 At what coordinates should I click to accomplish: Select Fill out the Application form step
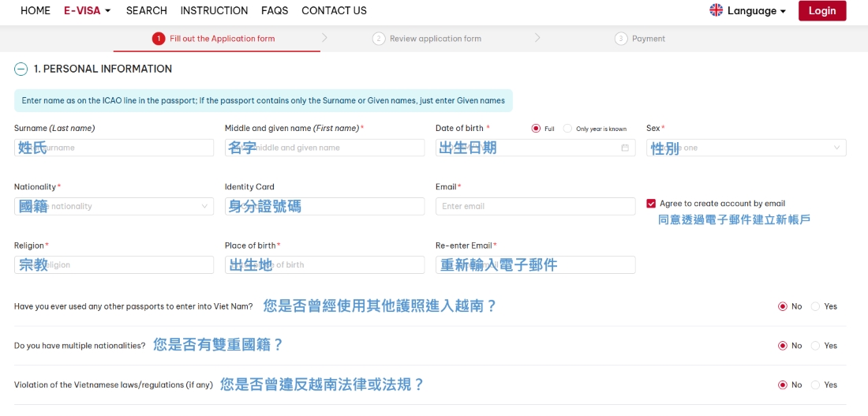click(223, 39)
